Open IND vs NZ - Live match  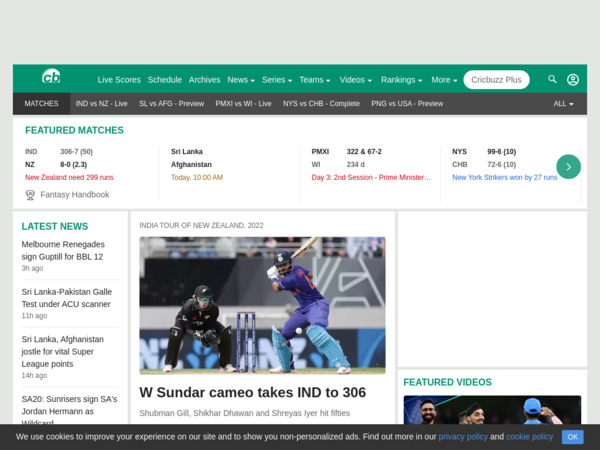101,104
